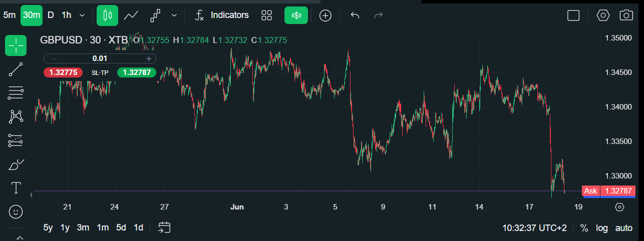Set date range to 1m
Viewport: 644px width, 241px height.
(103, 227)
